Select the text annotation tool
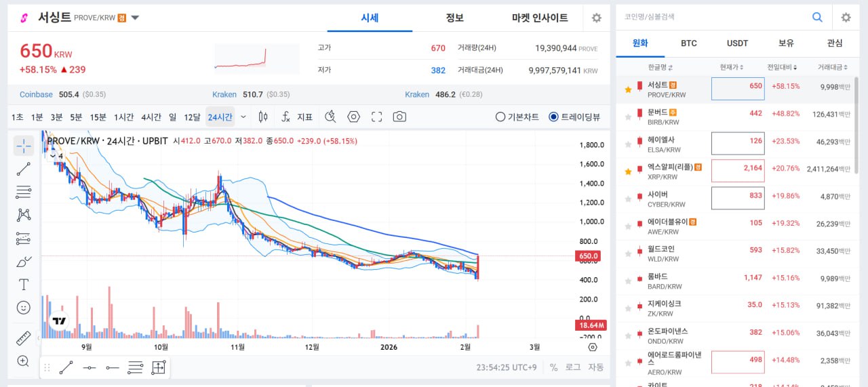The width and height of the screenshot is (868, 387). click(x=24, y=284)
